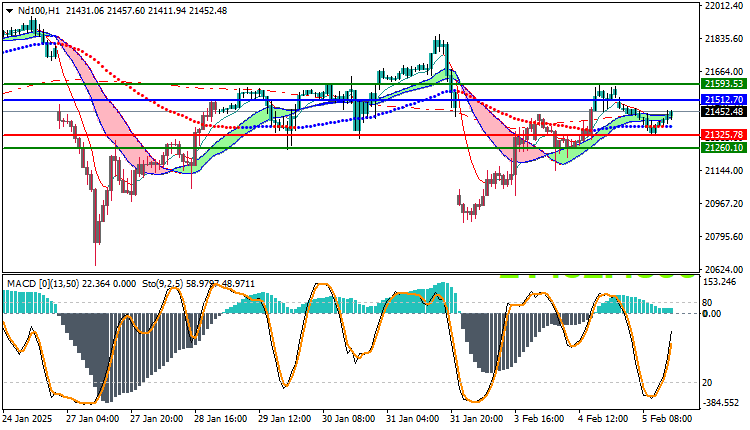Image resolution: width=750 pixels, height=430 pixels.
Task: Open the chart dropdown arrow beside Nd100,H1
Action: (10, 11)
